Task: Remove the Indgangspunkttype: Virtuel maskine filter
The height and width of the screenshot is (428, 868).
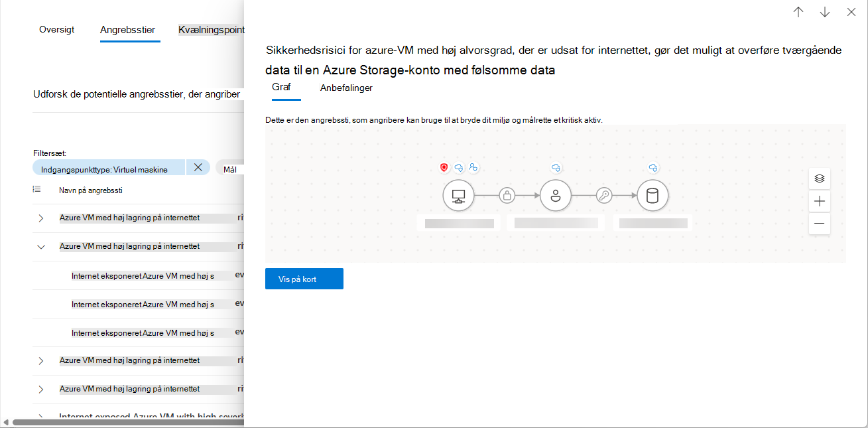Action: tap(198, 168)
